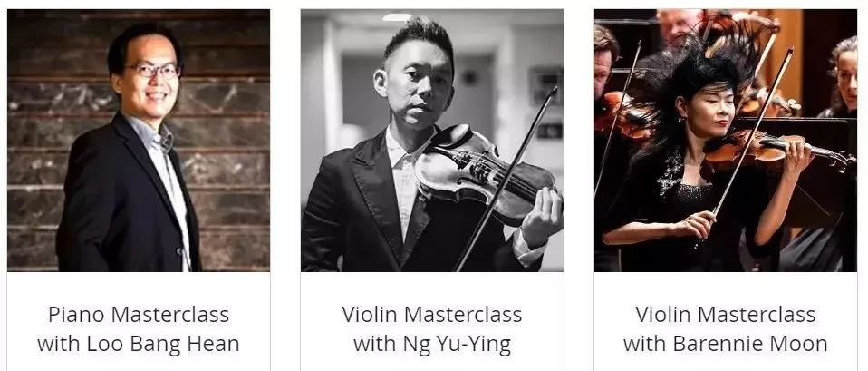Open Violin Masterclass with Ng Yu-Ying link

(x=432, y=329)
